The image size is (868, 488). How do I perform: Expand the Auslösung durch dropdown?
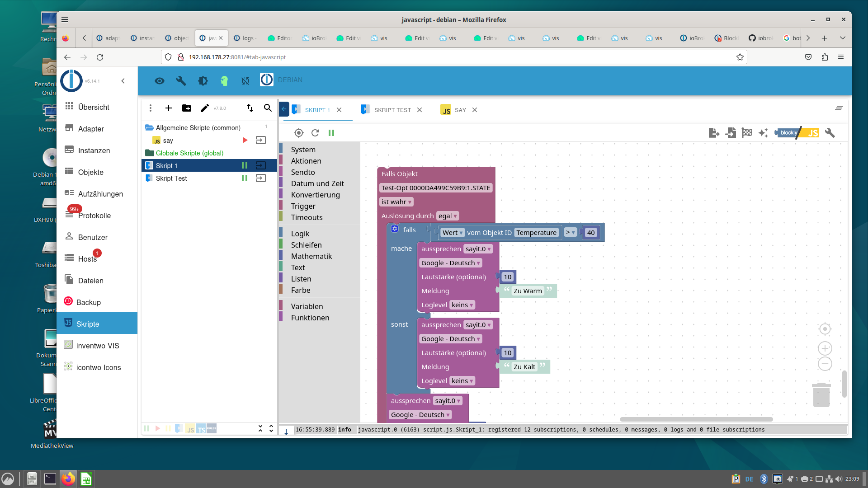click(x=448, y=216)
